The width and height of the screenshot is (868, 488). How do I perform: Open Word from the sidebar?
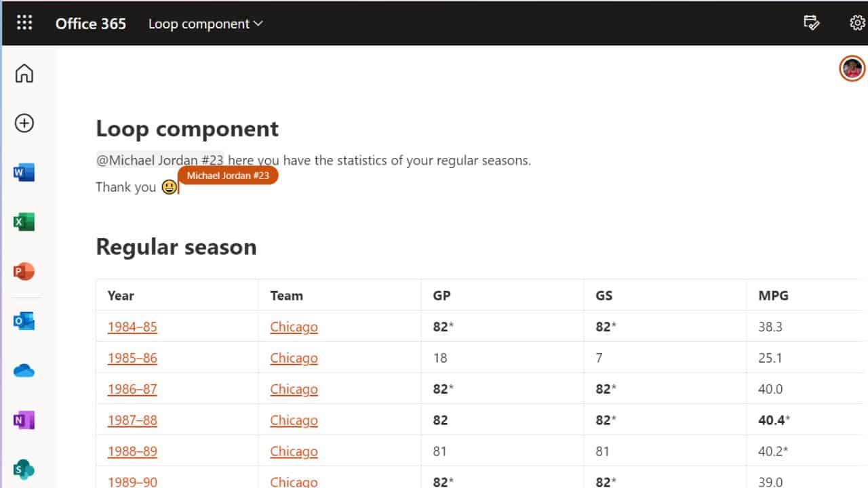(x=24, y=173)
